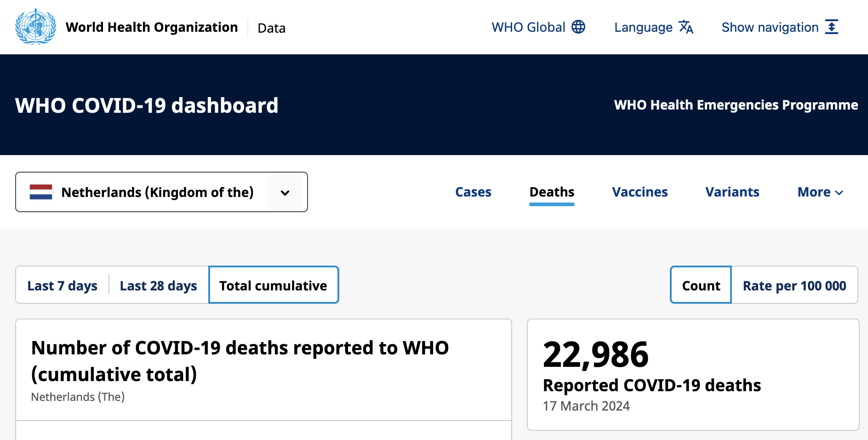Click the World Health Organization emblem logo
This screenshot has width=868, height=440.
(36, 27)
